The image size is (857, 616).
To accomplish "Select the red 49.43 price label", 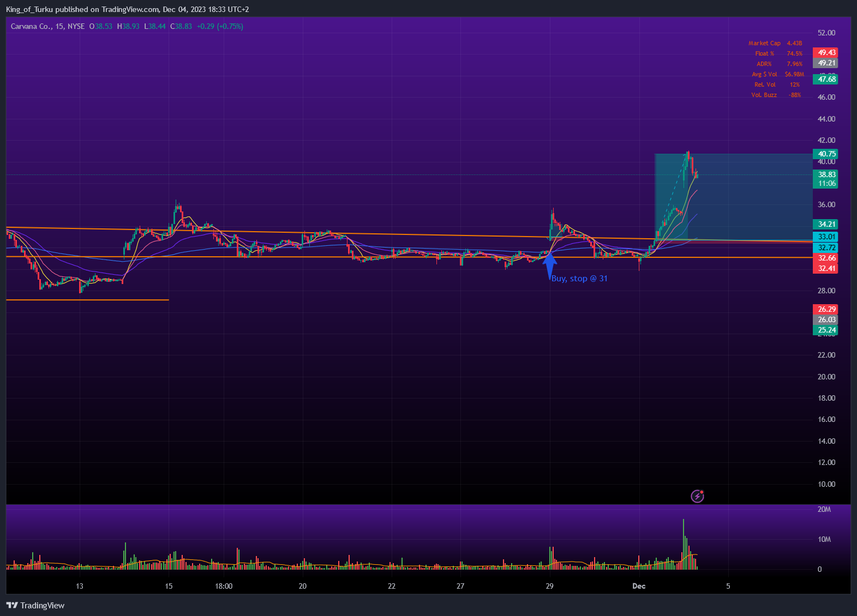I will (x=825, y=53).
